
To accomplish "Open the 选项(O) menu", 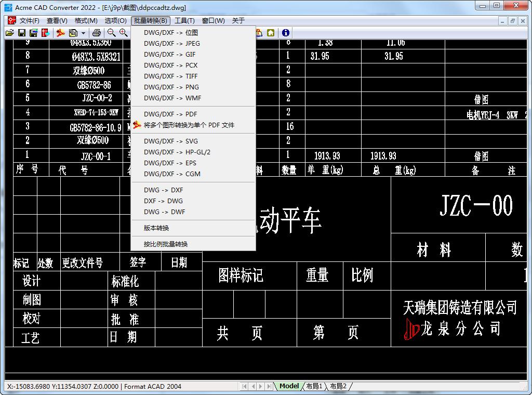I will click(116, 21).
